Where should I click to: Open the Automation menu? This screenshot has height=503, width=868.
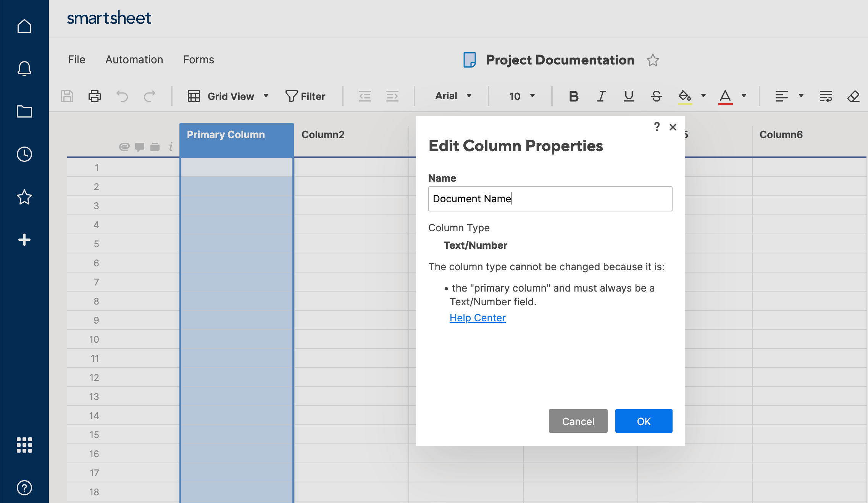click(x=134, y=59)
